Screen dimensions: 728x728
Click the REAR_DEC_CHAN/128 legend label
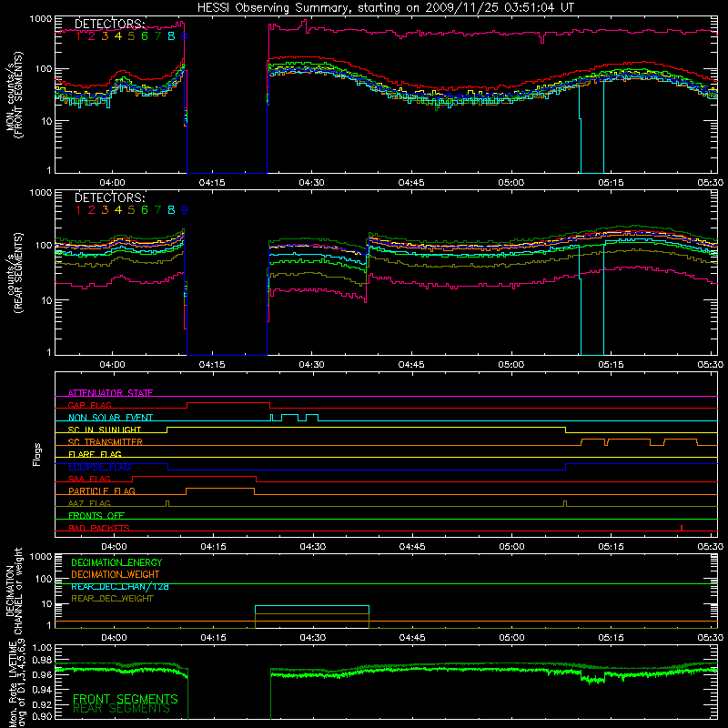[120, 586]
